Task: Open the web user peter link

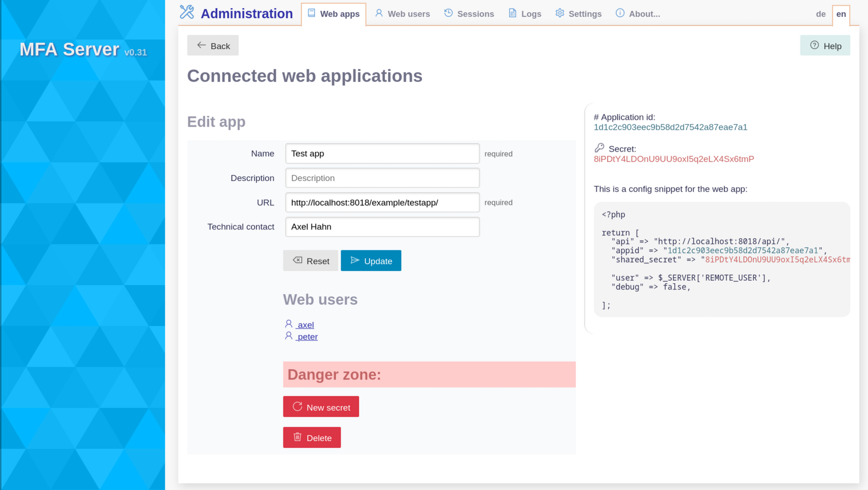Action: point(306,336)
